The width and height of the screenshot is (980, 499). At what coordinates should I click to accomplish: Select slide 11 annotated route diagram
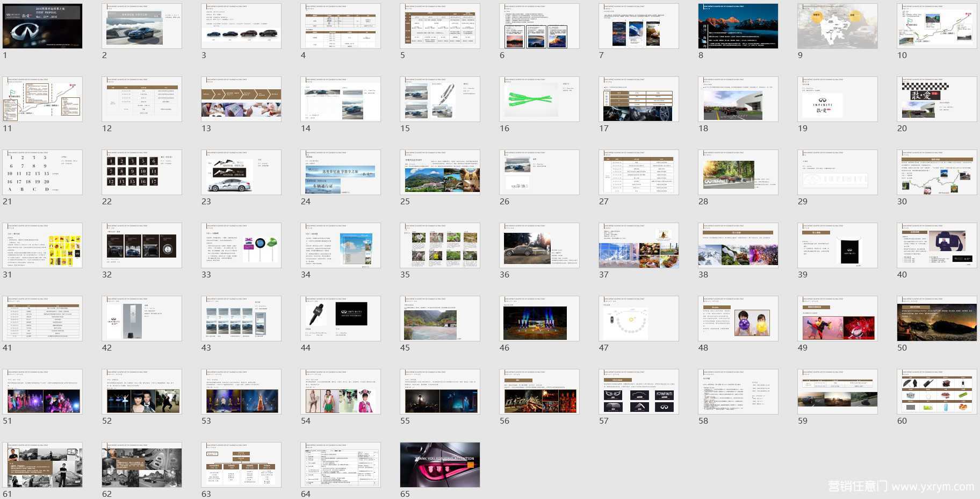click(x=42, y=99)
